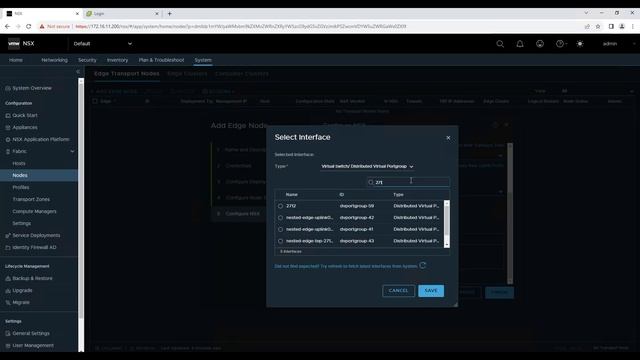
Task: Click the interface search filter field
Action: [408, 182]
